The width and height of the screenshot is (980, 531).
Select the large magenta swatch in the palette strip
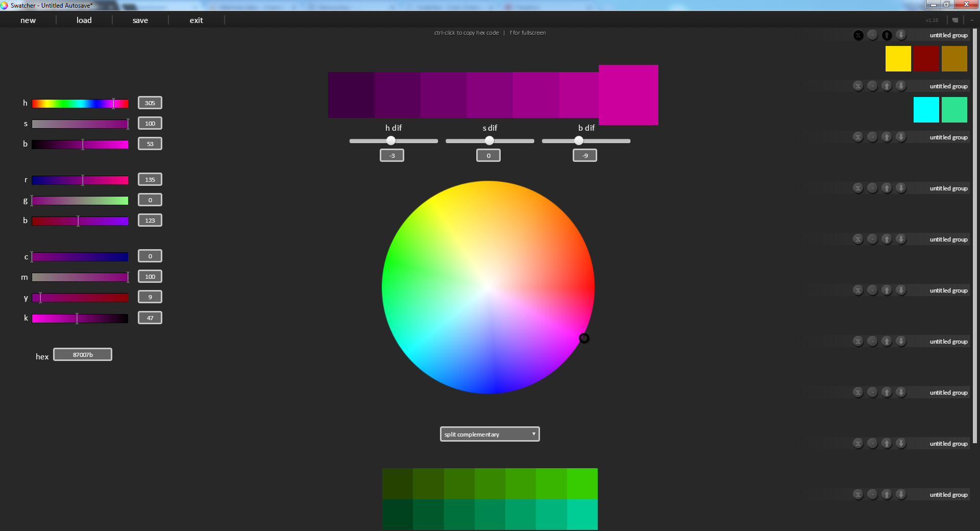point(628,95)
